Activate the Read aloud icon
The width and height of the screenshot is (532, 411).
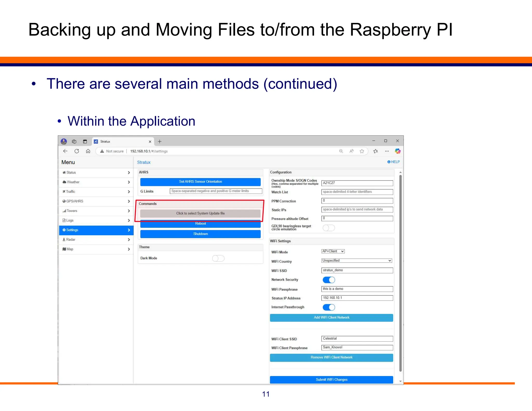351,151
